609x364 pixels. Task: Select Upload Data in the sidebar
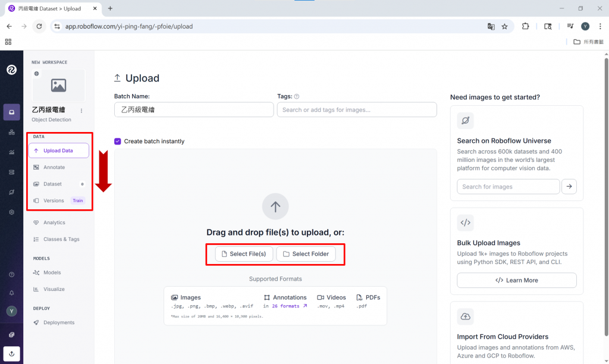point(59,150)
